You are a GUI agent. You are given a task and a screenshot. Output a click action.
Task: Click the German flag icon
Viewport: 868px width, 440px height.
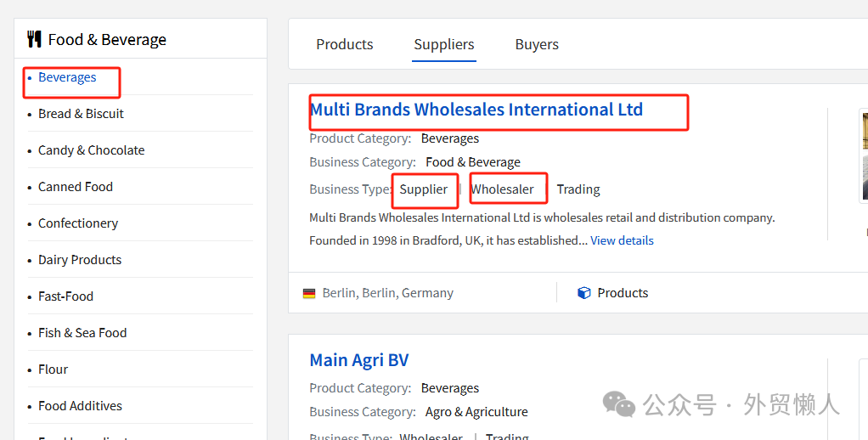click(x=309, y=293)
